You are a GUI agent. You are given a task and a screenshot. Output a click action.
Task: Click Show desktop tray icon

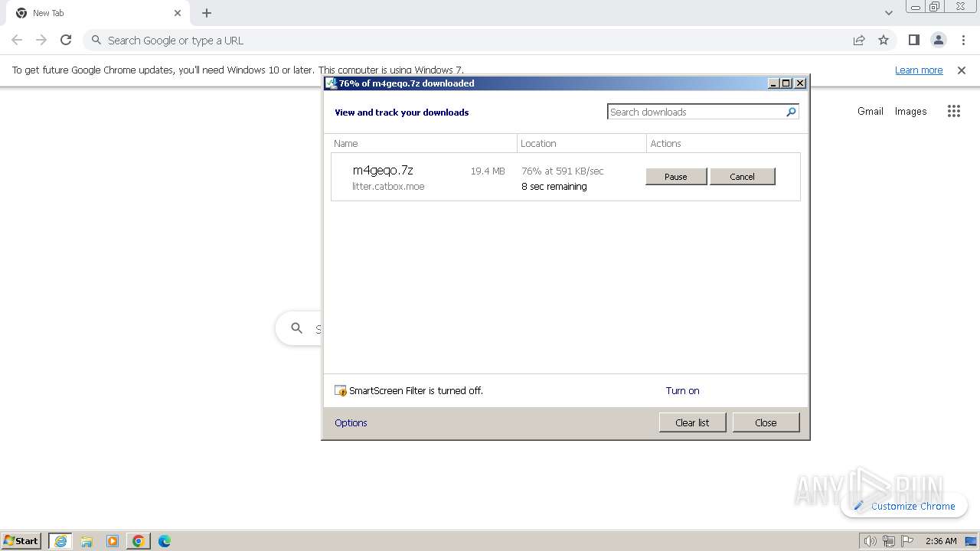[x=971, y=541]
